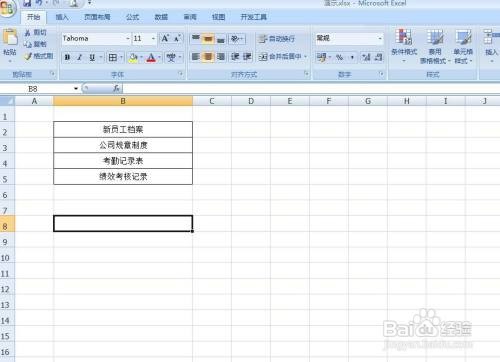Toggle top vertical align
500x362 pixels.
(196, 39)
